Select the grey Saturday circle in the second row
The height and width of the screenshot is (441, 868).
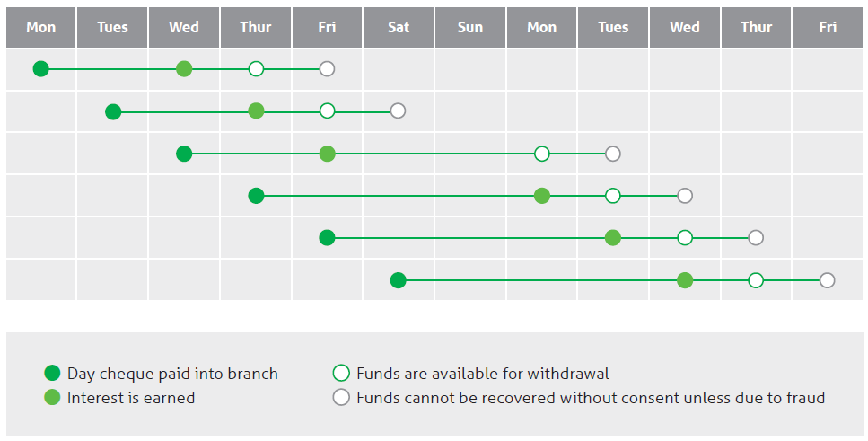398,111
